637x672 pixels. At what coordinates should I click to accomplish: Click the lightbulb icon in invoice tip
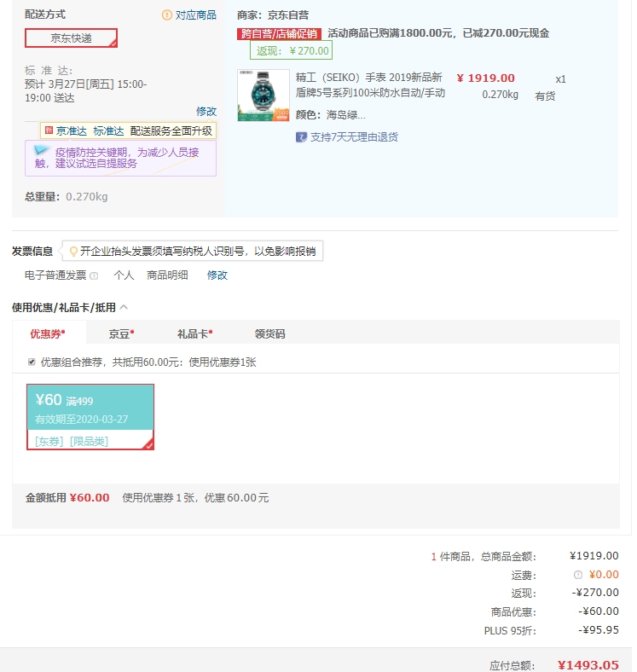73,251
